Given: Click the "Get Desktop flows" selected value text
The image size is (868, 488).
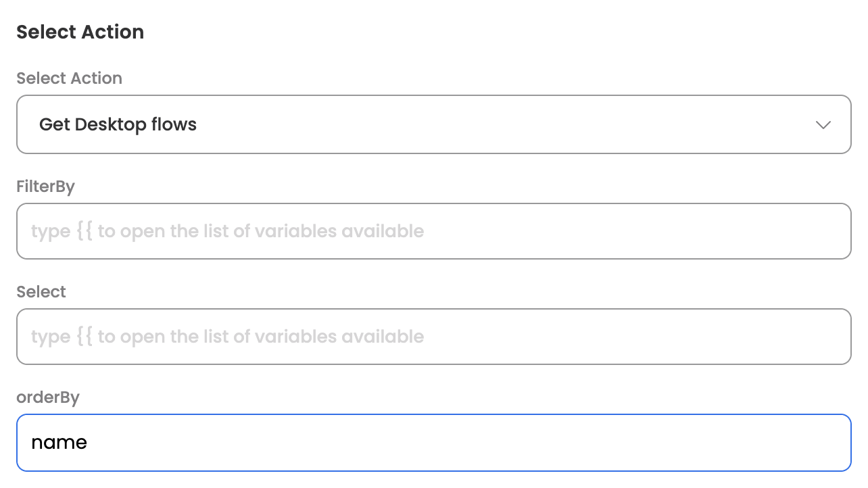Looking at the screenshot, I should point(118,124).
